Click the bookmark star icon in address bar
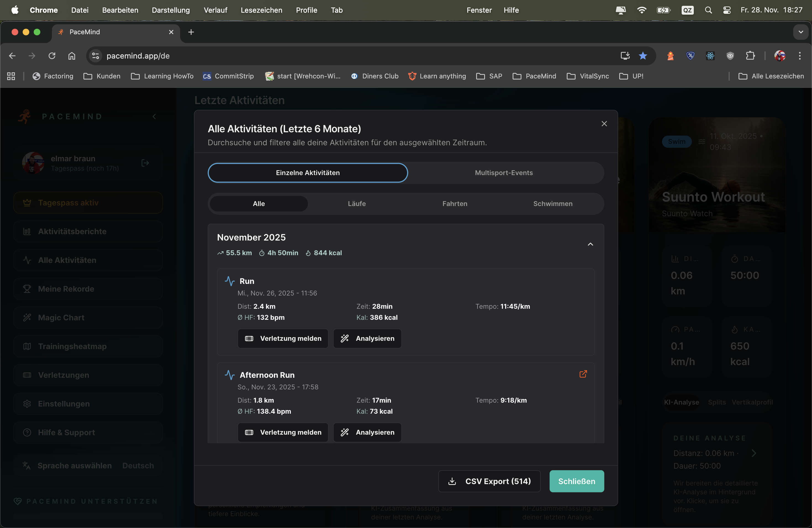Viewport: 812px width, 528px height. [643, 56]
